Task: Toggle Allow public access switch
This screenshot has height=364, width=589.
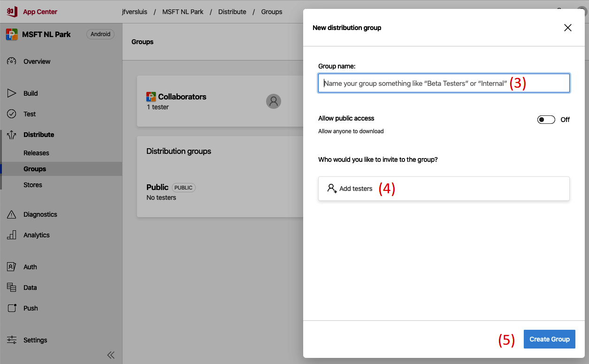Action: pos(546,120)
